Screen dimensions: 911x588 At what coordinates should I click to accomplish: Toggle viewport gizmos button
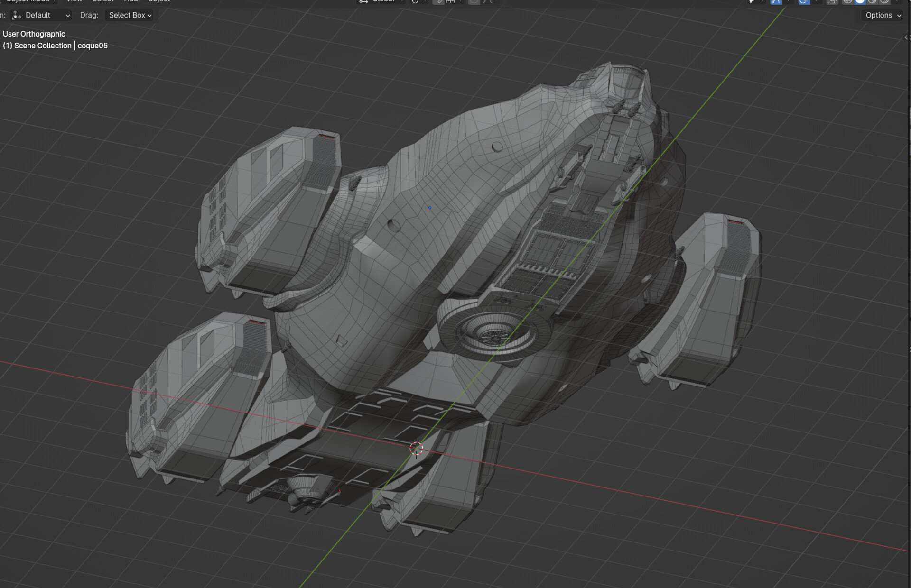(775, 1)
